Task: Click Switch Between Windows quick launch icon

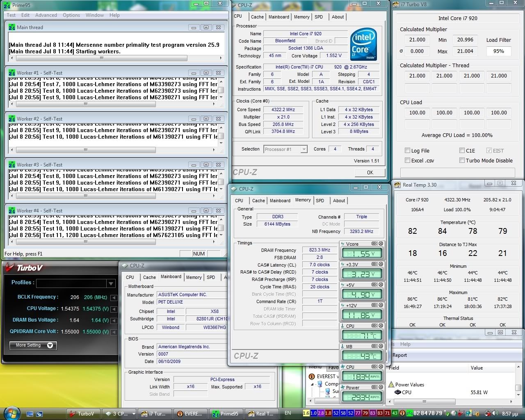Action: pyautogui.click(x=39, y=414)
